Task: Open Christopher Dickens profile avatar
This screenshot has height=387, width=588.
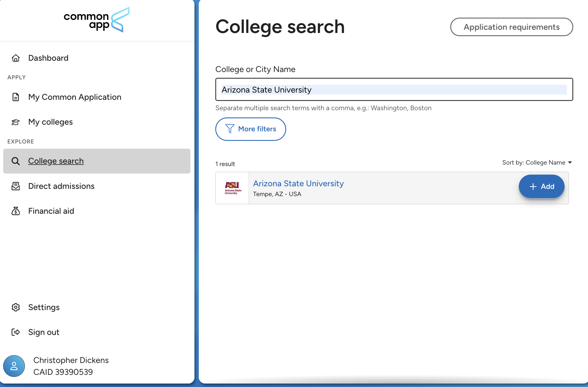Action: [x=14, y=366]
